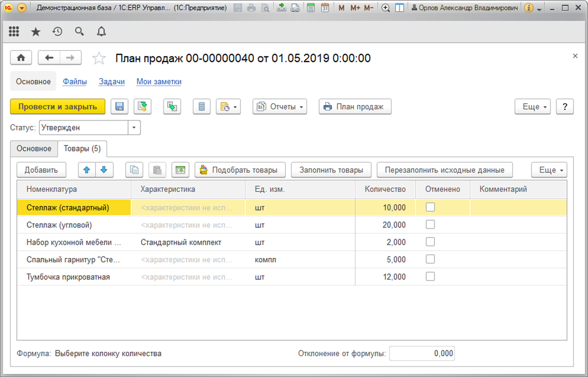Open Еще menu in goods toolbar
Viewport: 588px width, 377px height.
pyautogui.click(x=549, y=170)
